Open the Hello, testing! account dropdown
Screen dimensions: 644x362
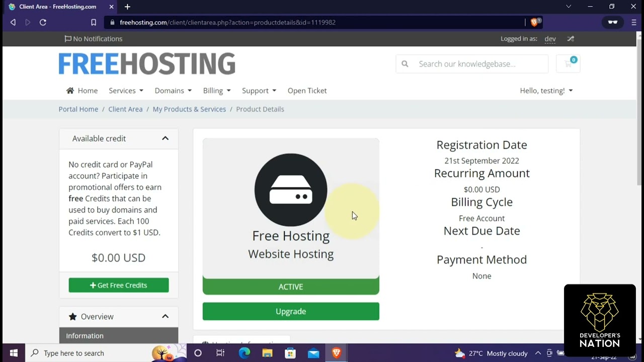[x=546, y=90]
